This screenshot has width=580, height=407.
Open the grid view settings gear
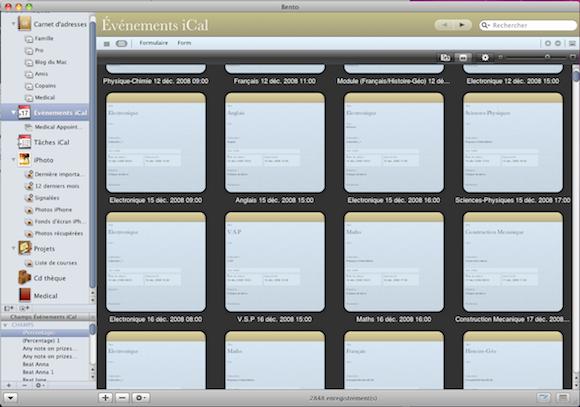[485, 57]
